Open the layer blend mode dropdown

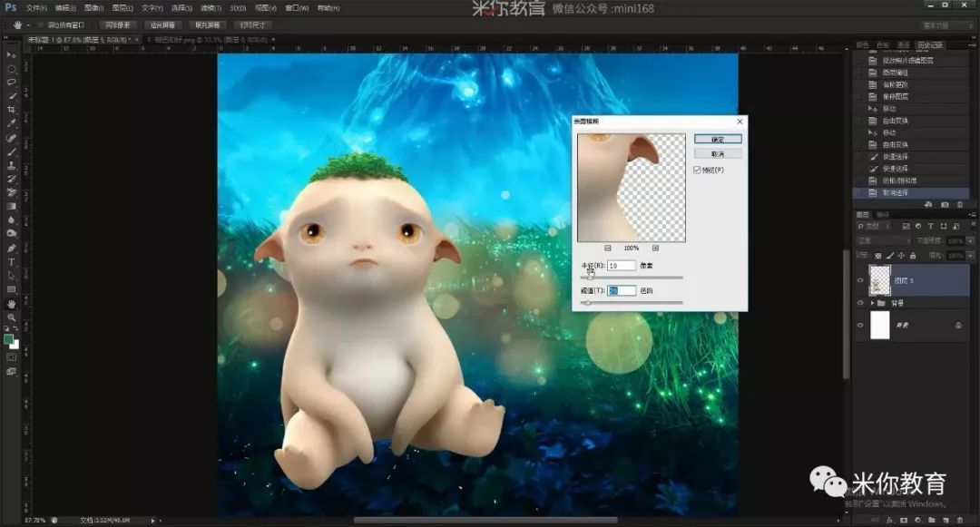(884, 240)
